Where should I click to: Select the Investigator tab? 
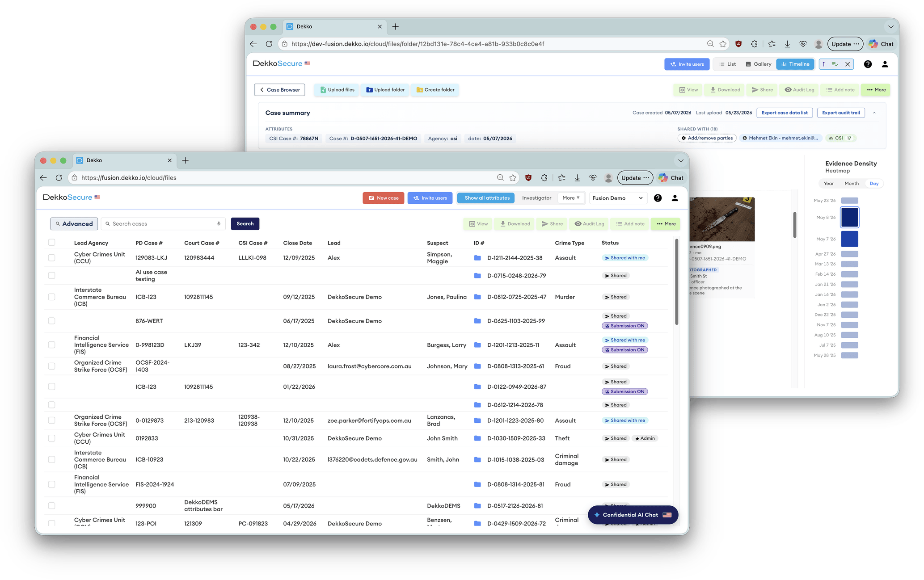click(536, 198)
